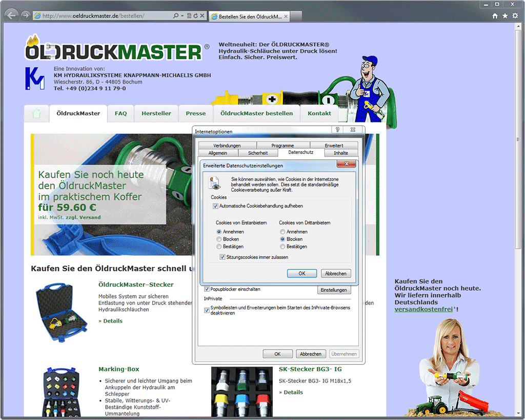525x420 pixels.
Task: Open Favorites with the star icon
Action: [x=505, y=16]
